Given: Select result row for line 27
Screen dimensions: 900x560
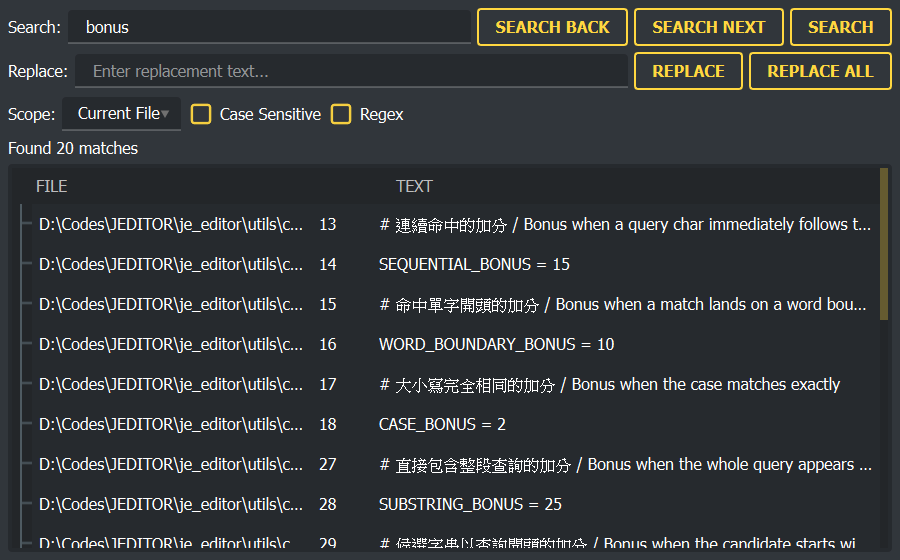Looking at the screenshot, I should (455, 464).
